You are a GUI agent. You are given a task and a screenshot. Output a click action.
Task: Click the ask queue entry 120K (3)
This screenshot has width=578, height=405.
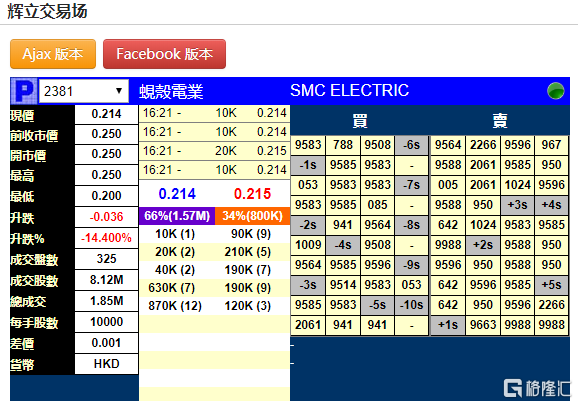[x=248, y=306]
